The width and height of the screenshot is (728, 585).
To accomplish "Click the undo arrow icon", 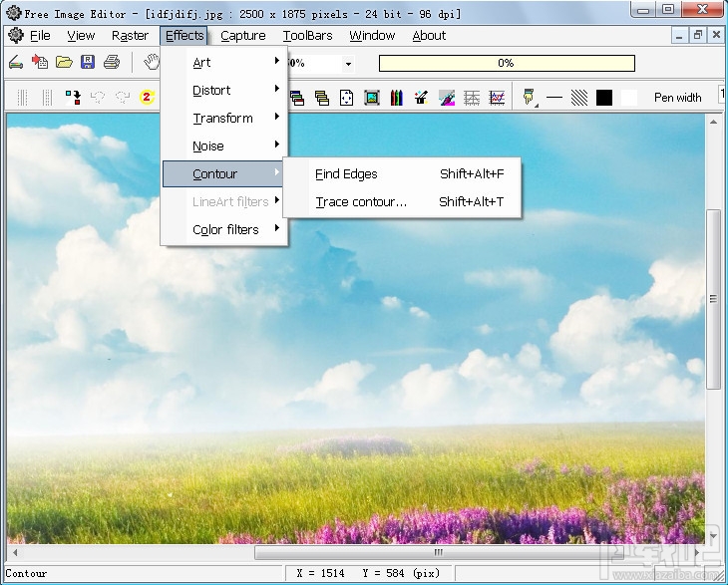I will pyautogui.click(x=98, y=98).
